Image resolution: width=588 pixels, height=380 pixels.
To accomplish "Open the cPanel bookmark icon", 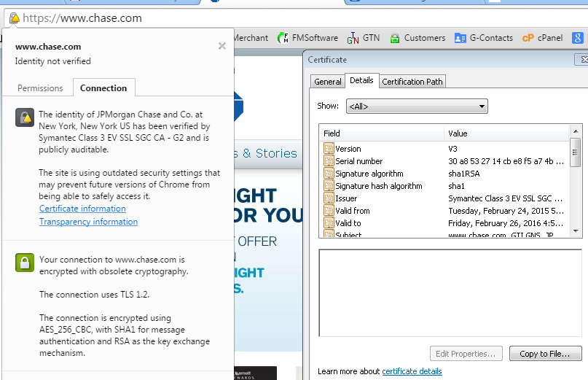I will [x=528, y=38].
